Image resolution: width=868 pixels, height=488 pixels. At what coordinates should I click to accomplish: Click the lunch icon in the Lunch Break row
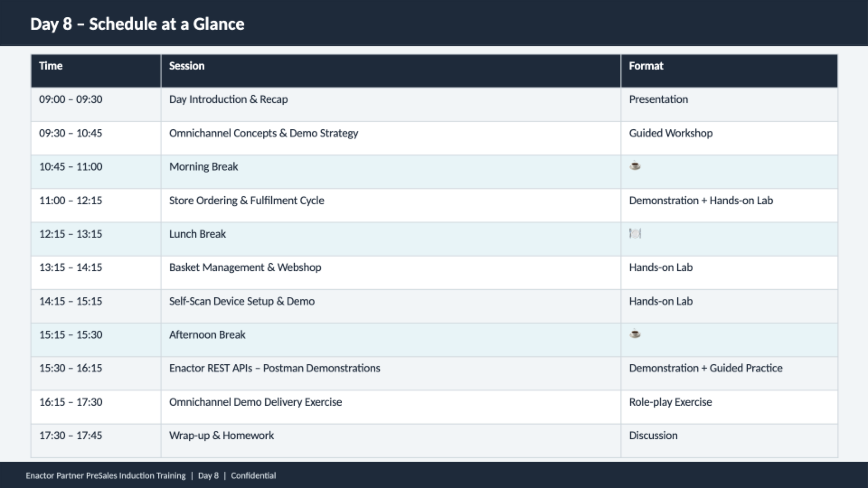(635, 234)
